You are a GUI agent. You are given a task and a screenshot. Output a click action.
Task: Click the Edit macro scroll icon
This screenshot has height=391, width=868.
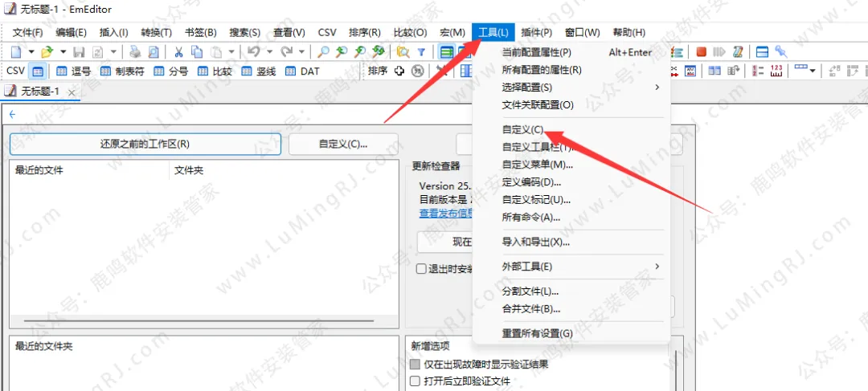pos(738,51)
